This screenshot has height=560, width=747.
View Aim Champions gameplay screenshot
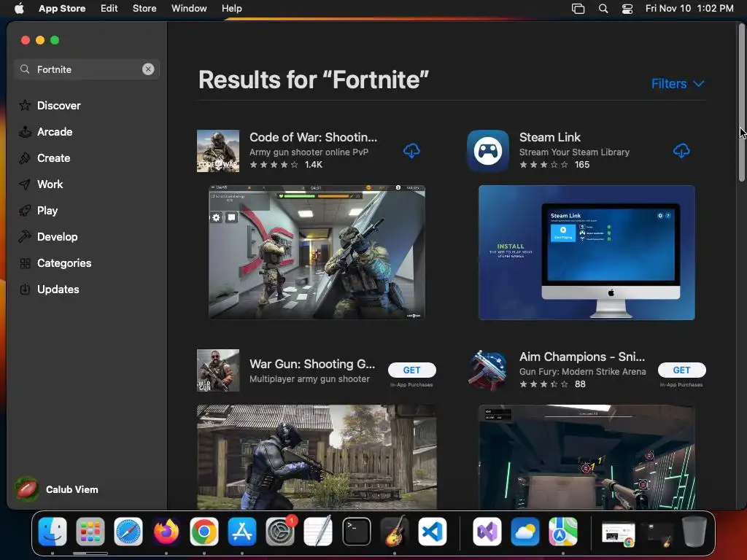(587, 456)
